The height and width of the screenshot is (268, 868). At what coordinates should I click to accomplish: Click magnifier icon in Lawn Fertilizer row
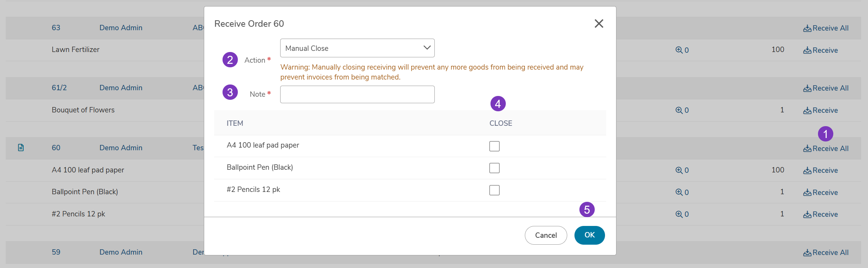(679, 50)
